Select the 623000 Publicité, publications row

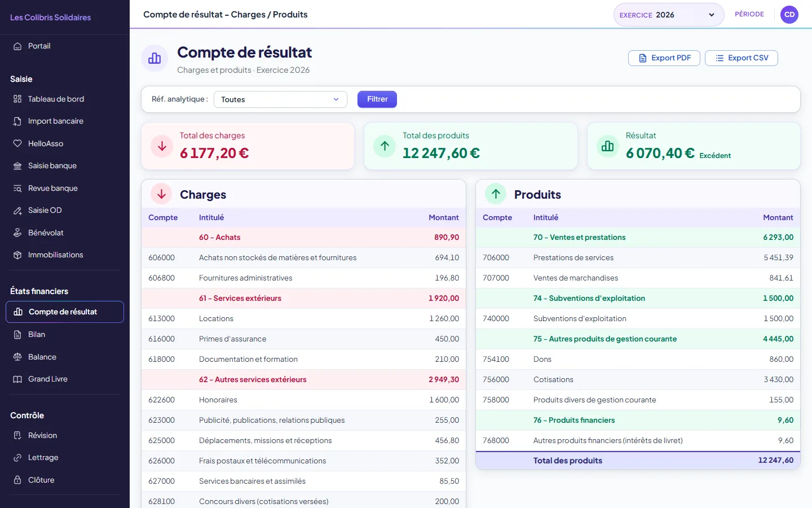[x=303, y=421]
